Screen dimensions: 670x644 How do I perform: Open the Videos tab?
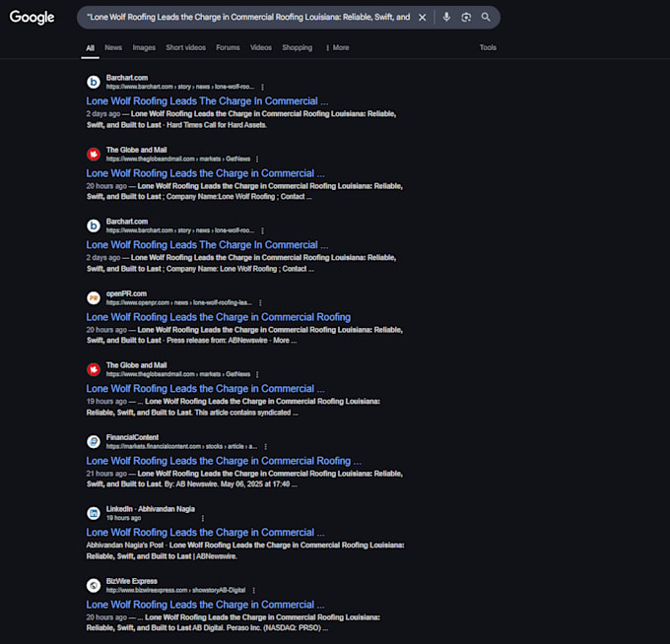[x=261, y=47]
